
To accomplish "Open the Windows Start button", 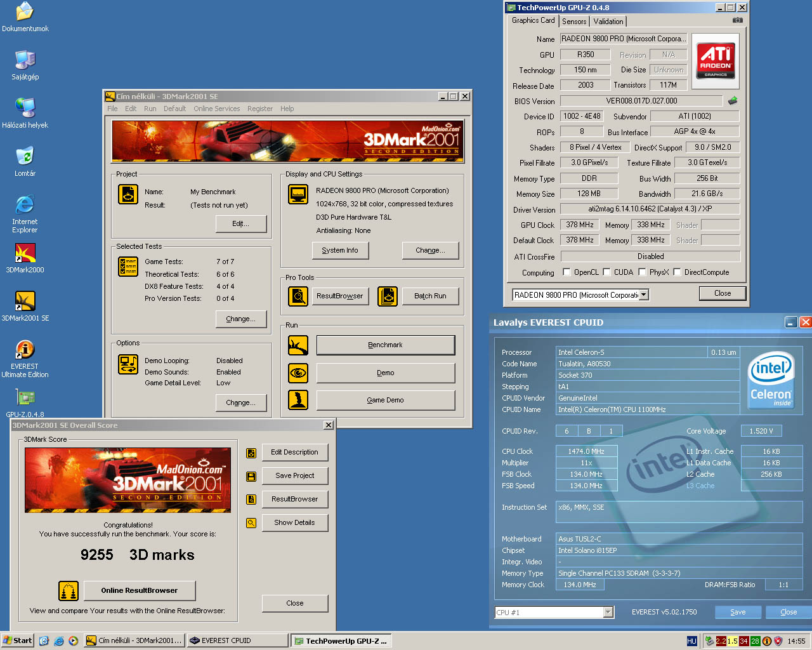I will (x=18, y=640).
